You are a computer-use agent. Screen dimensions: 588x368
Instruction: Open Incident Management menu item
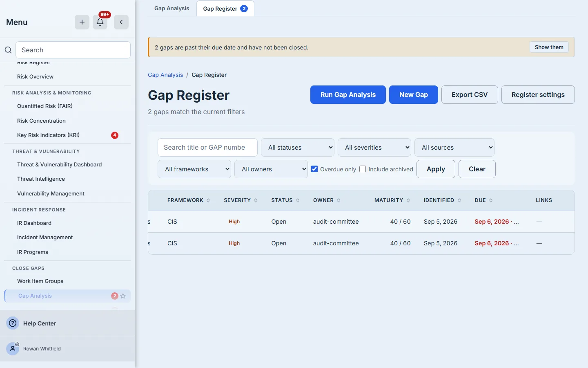point(45,238)
